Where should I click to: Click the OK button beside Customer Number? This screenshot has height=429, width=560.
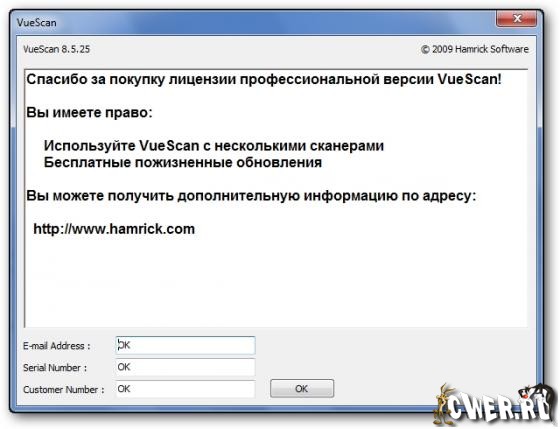point(302,388)
